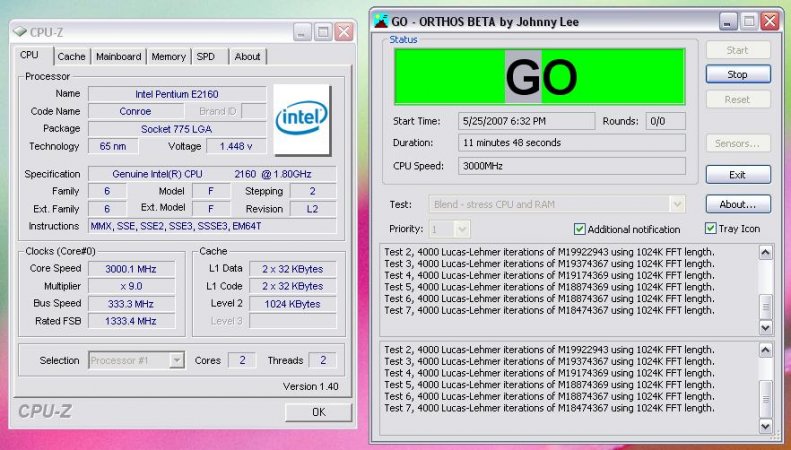Open the Processor #1 selection dropdown
Screen dimensions: 791x450
point(177,361)
